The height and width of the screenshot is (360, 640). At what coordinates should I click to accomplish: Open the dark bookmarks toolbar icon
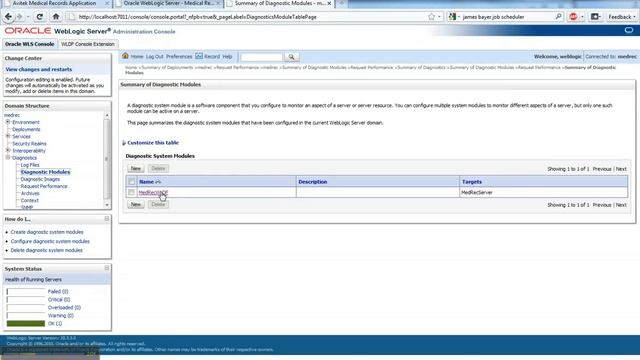[x=595, y=17]
